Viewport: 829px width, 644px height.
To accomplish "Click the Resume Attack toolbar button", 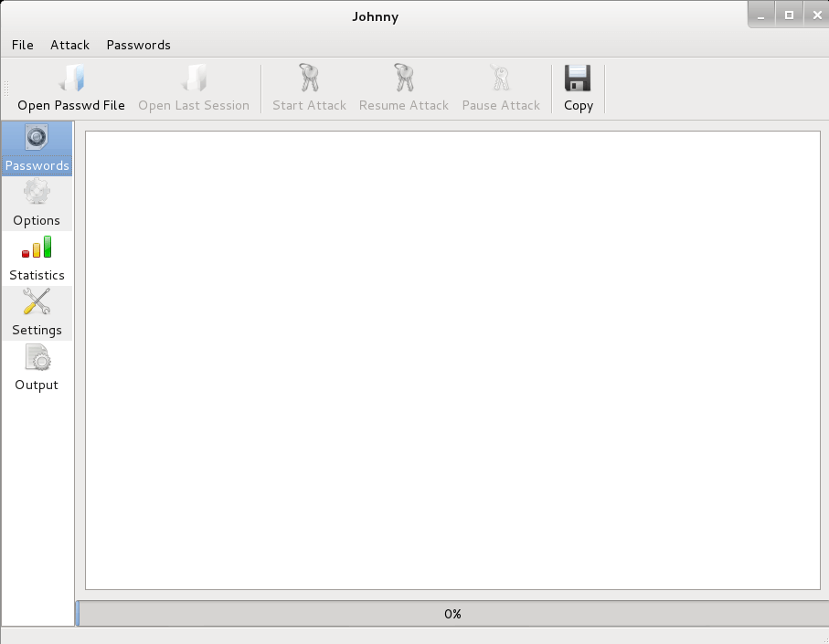I will coord(403,79).
